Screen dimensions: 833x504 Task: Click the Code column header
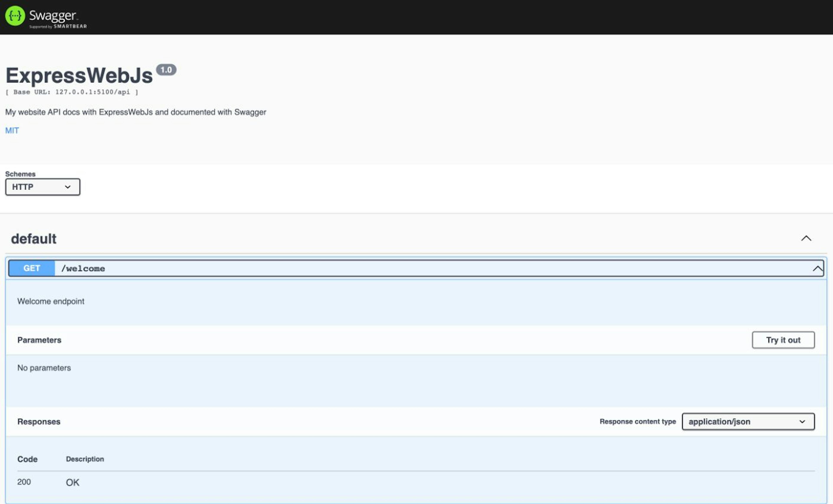point(27,459)
